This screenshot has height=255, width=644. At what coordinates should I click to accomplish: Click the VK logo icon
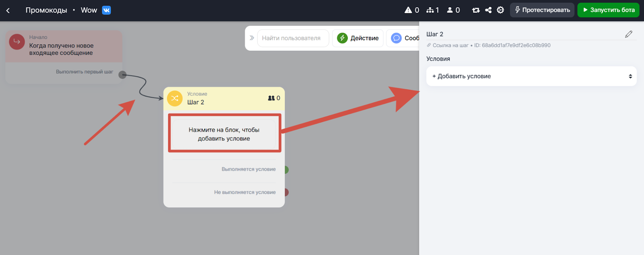click(106, 10)
